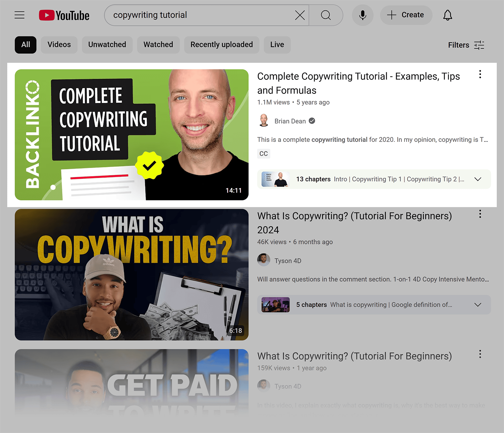Screen dimensions: 504x433
Task: Go to YouTube home via logo
Action: pyautogui.click(x=64, y=15)
